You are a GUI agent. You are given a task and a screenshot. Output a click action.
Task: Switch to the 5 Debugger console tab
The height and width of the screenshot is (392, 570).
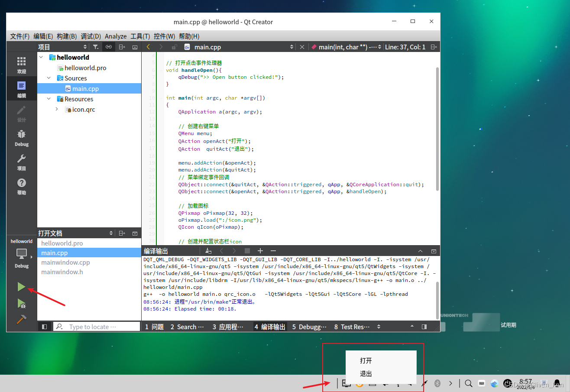click(x=309, y=327)
